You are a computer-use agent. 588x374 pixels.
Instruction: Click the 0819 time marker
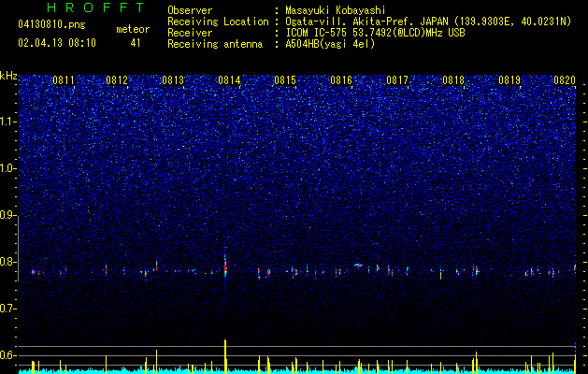pos(509,80)
